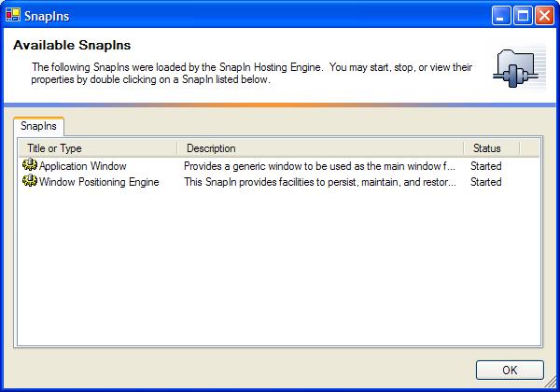
Task: Select the Window Positioning Engine gear icon
Action: 30,181
